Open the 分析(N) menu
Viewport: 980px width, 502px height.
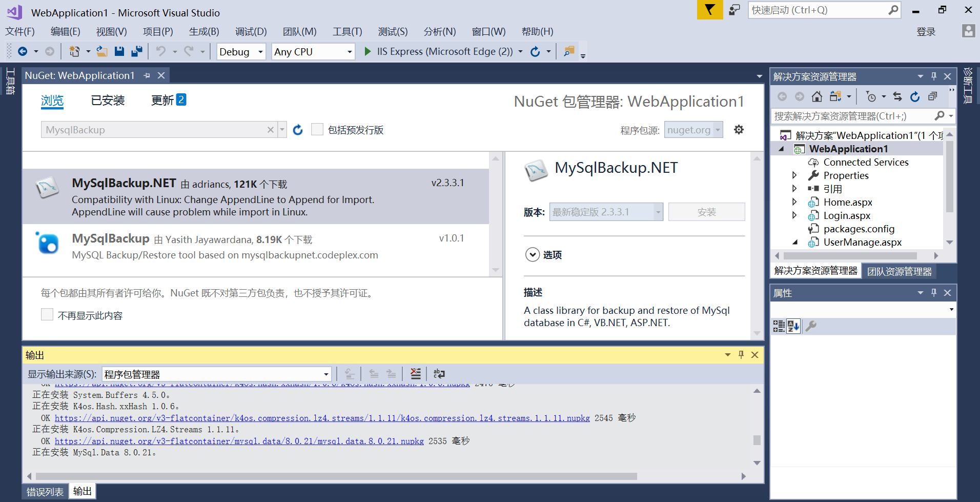(440, 32)
